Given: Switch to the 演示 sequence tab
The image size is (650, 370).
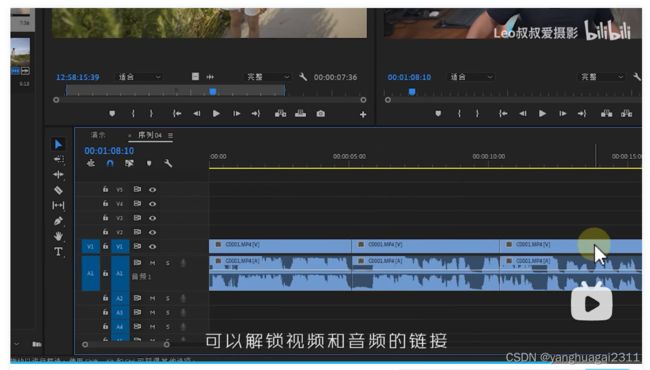Looking at the screenshot, I should click(x=98, y=135).
